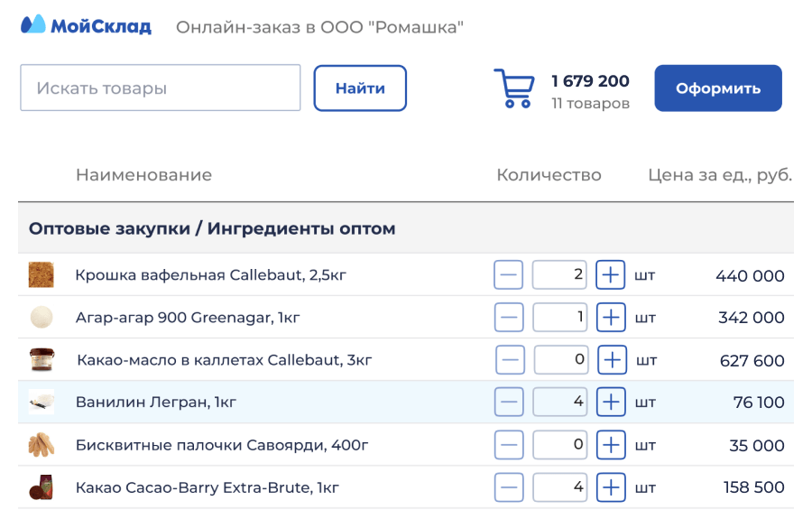Click the Цена за ед., руб. column header
This screenshot has width=812, height=528.
(720, 175)
